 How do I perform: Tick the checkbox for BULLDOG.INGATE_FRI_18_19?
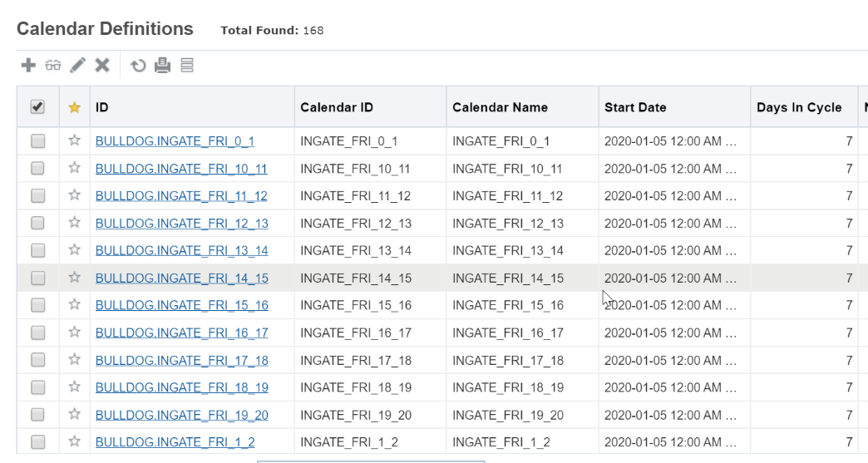point(37,387)
